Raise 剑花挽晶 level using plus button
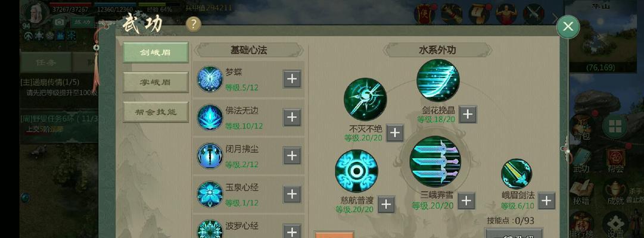 (468, 114)
